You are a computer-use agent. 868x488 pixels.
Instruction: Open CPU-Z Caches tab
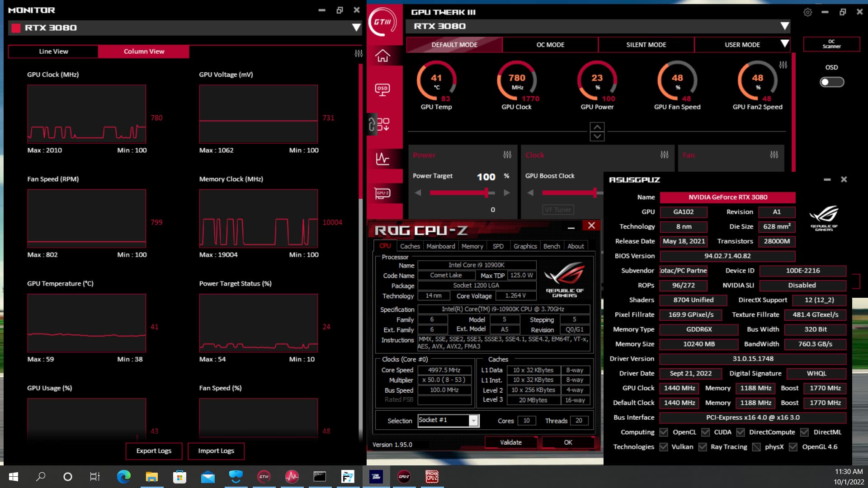point(410,246)
